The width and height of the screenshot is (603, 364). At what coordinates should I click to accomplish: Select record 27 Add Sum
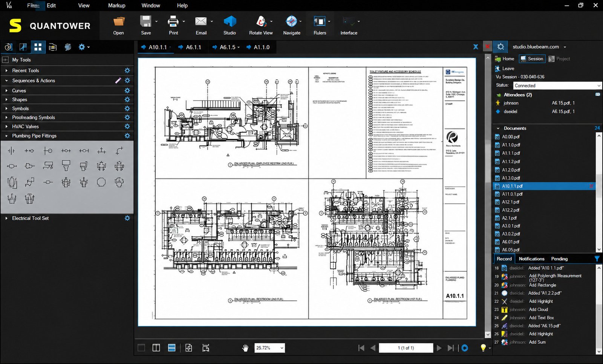pyautogui.click(x=545, y=342)
